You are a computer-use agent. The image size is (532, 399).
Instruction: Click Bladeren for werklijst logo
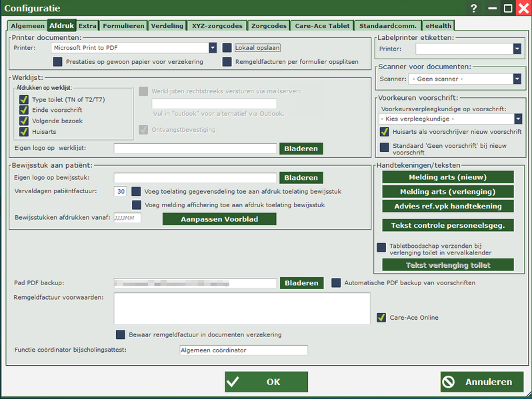pos(301,148)
